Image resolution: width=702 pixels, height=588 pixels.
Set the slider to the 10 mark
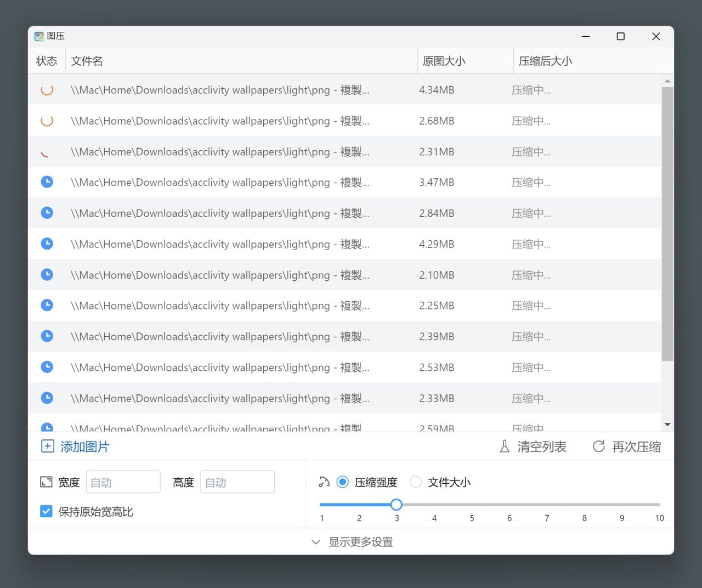click(x=659, y=505)
